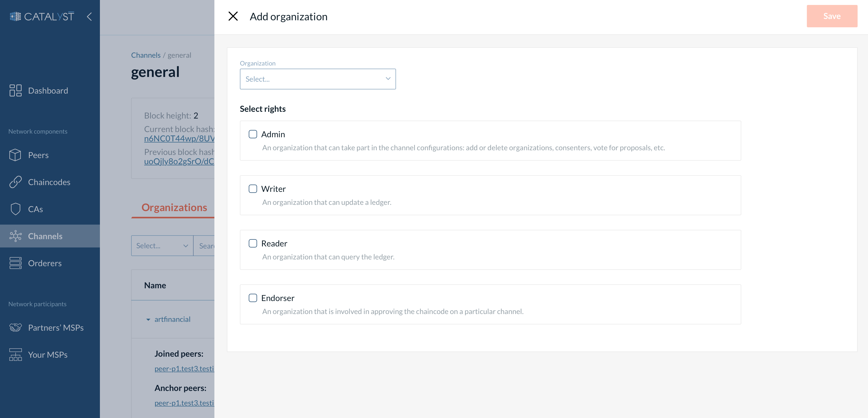This screenshot has width=868, height=418.
Task: Click the CAs shield icon
Action: (16, 209)
